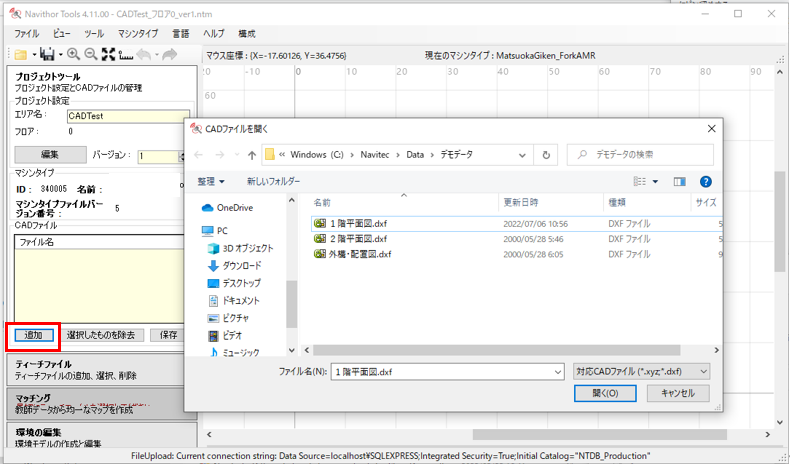Toggle the preview pane icon
This screenshot has height=466, width=790.
[x=680, y=182]
